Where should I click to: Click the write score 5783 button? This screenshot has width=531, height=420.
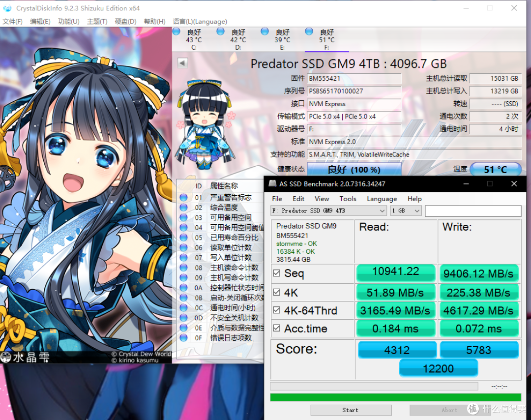coord(479,350)
